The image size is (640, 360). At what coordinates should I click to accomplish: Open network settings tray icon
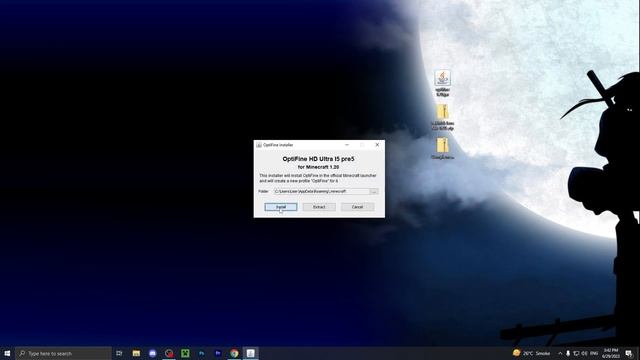pos(576,353)
